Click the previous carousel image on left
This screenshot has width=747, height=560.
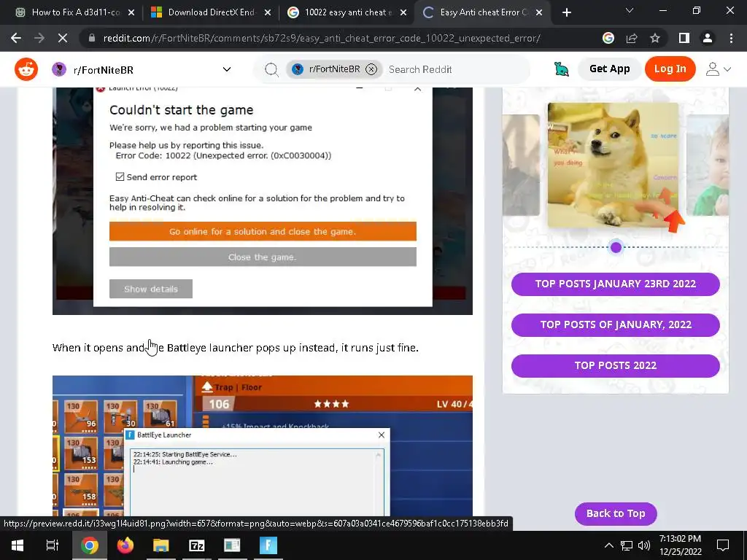521,165
